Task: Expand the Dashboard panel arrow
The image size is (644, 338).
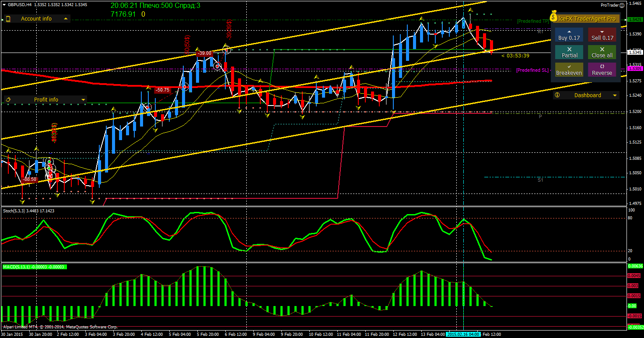Action: [x=615, y=95]
